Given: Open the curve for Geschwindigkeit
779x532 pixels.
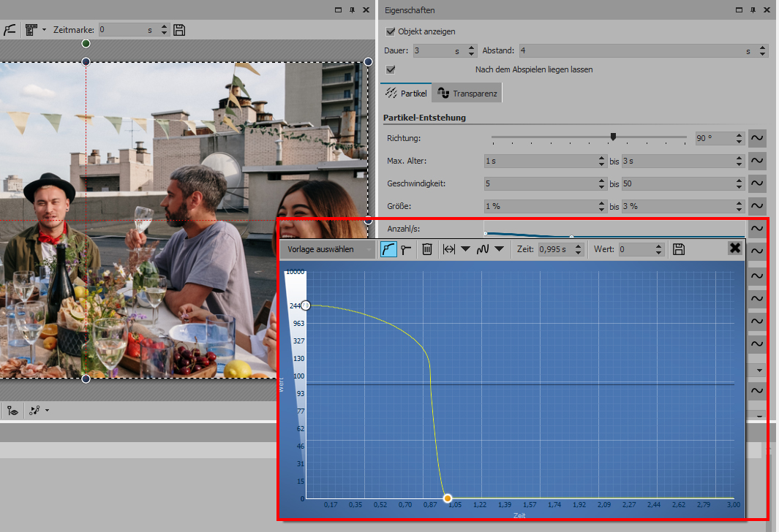Looking at the screenshot, I should coord(758,183).
